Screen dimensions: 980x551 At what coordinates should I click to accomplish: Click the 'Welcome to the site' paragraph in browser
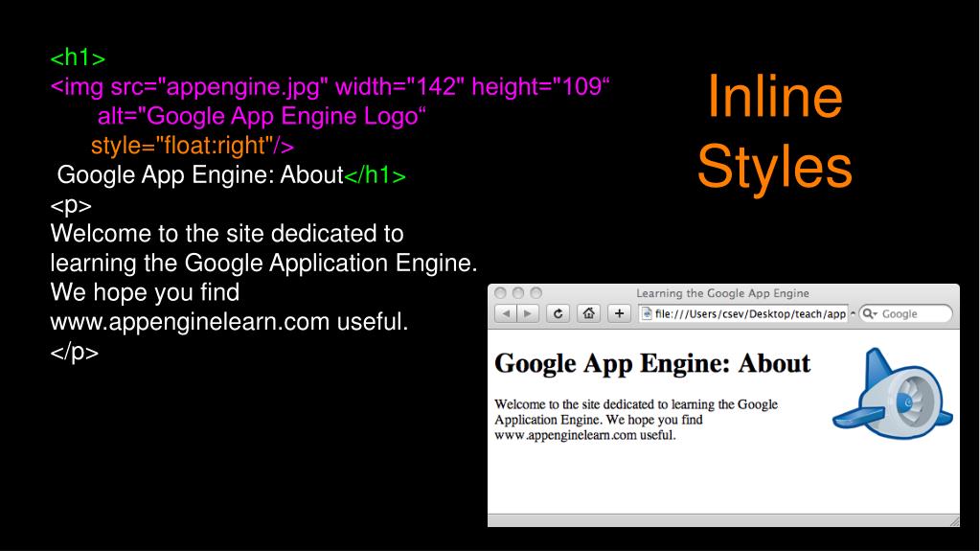(636, 420)
